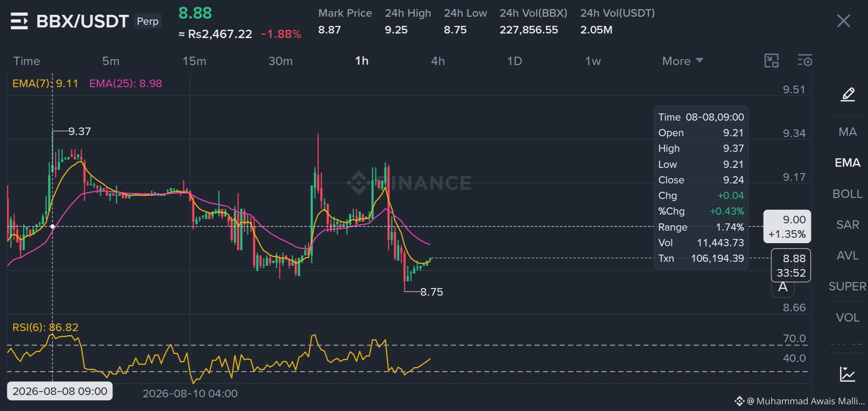Open the BBX/USDT pair selector
Screen dimensions: 868x411
[x=82, y=21]
